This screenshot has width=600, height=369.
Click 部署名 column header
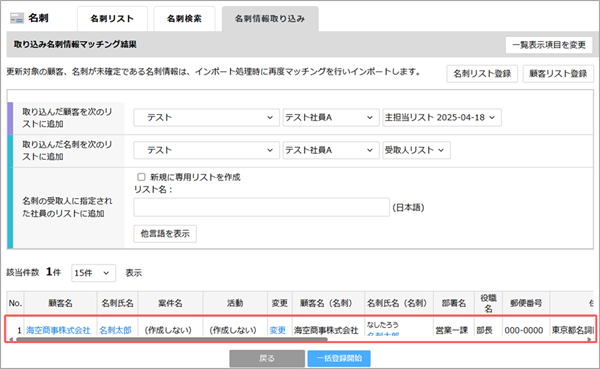[x=454, y=303]
